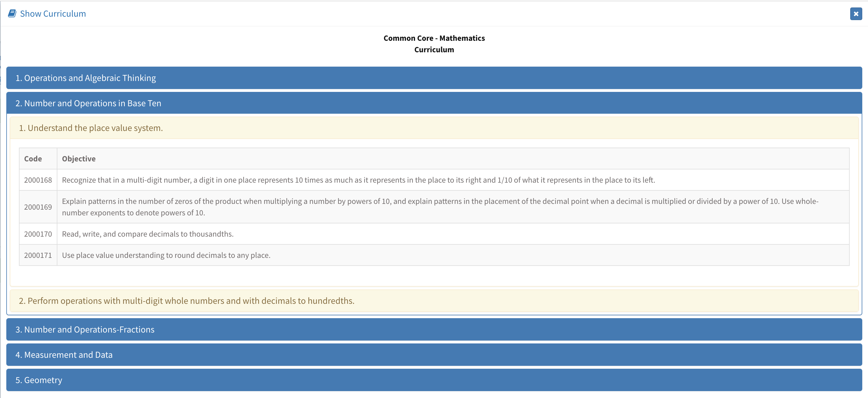Click the Show Curriculum title link
This screenshot has width=868, height=398.
coord(53,13)
